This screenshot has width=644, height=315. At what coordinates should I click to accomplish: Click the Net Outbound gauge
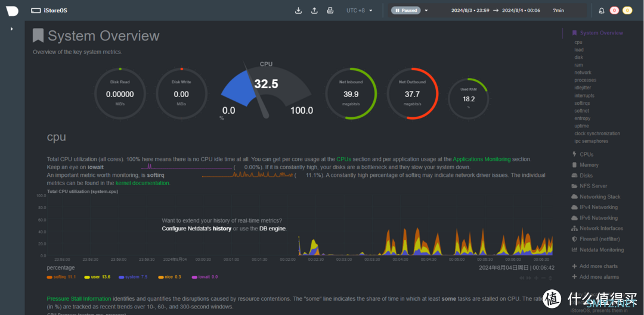click(x=413, y=94)
